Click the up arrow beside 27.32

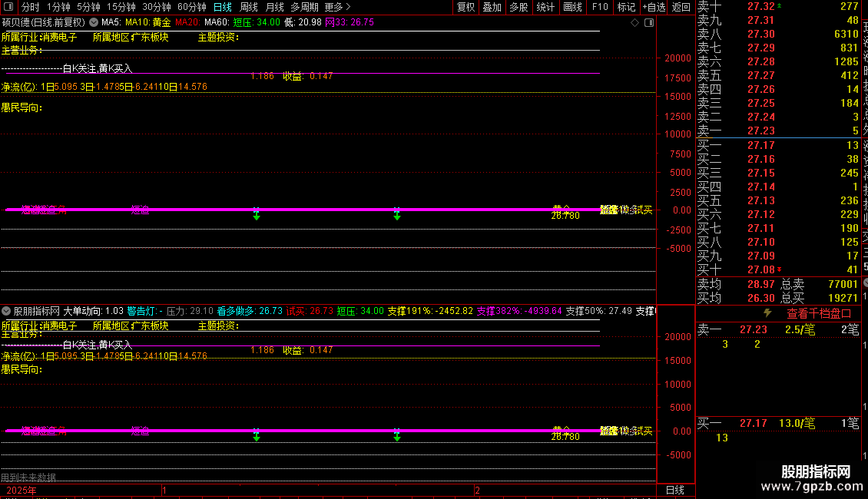click(780, 5)
